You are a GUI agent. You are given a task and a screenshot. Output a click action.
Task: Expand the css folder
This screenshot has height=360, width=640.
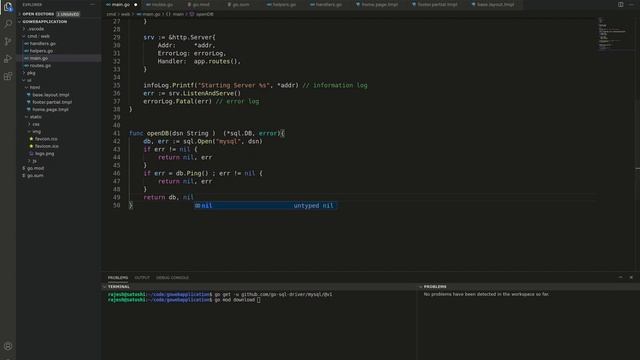(29, 124)
